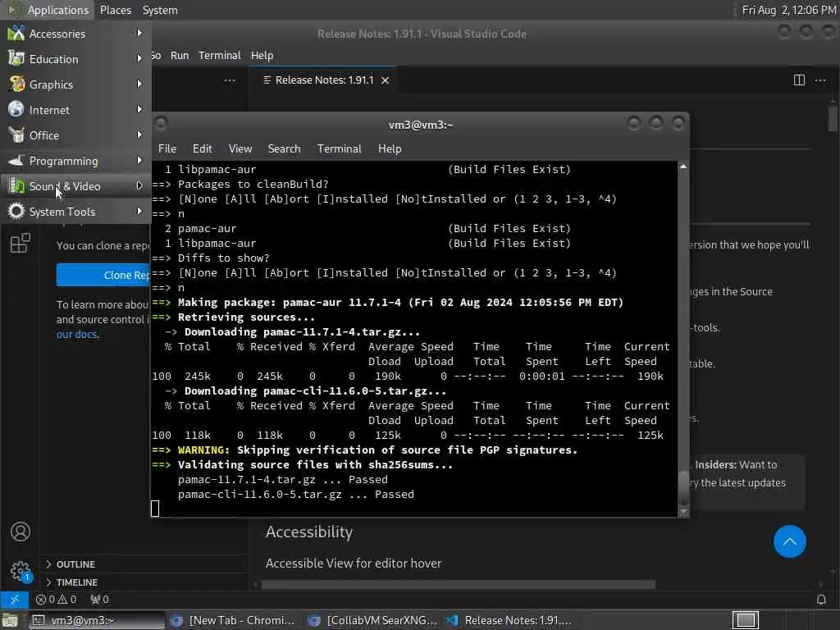Open the terminal Search menu

[284, 149]
